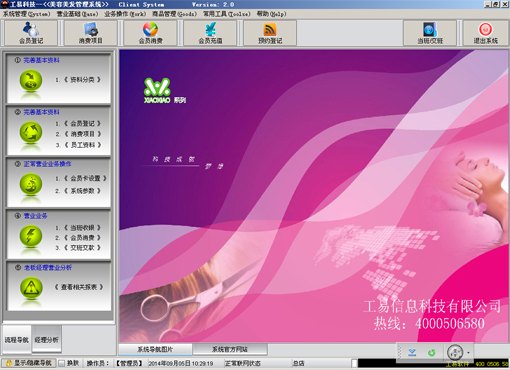Switch to the 系统导航图片 tab

pyautogui.click(x=155, y=349)
